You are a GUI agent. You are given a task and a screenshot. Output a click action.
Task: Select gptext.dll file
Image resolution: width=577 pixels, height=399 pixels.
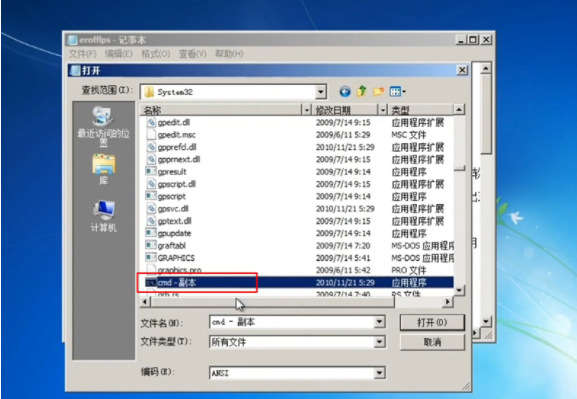pos(174,221)
